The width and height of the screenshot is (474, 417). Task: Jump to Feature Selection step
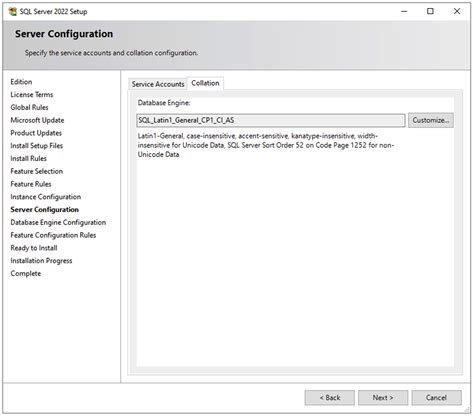click(37, 171)
